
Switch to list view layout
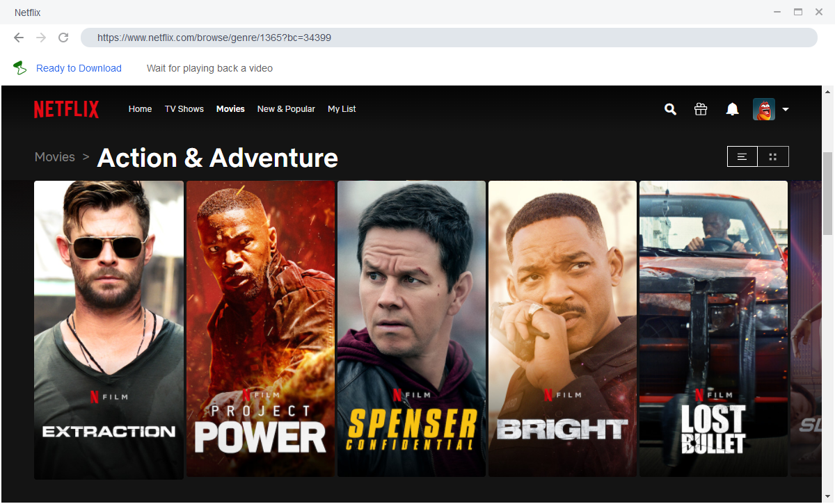(742, 156)
